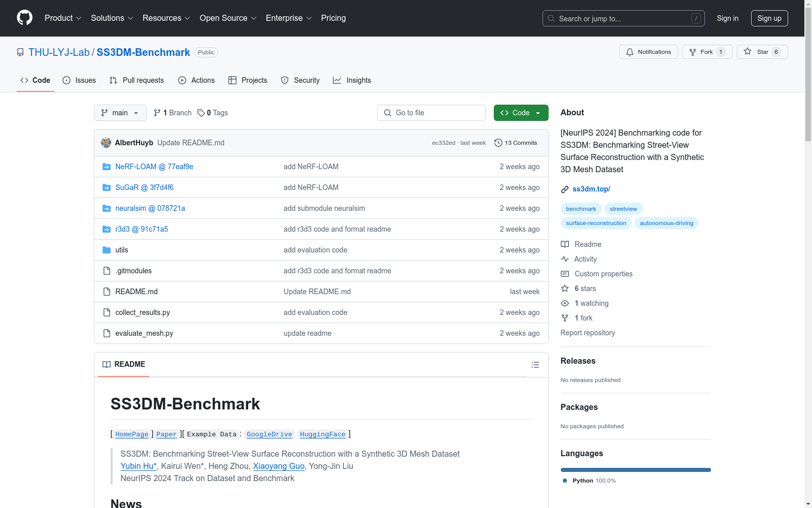The image size is (812, 508).
Task: Open the r3d3 @ 91c71a5 submodule
Action: coord(142,229)
